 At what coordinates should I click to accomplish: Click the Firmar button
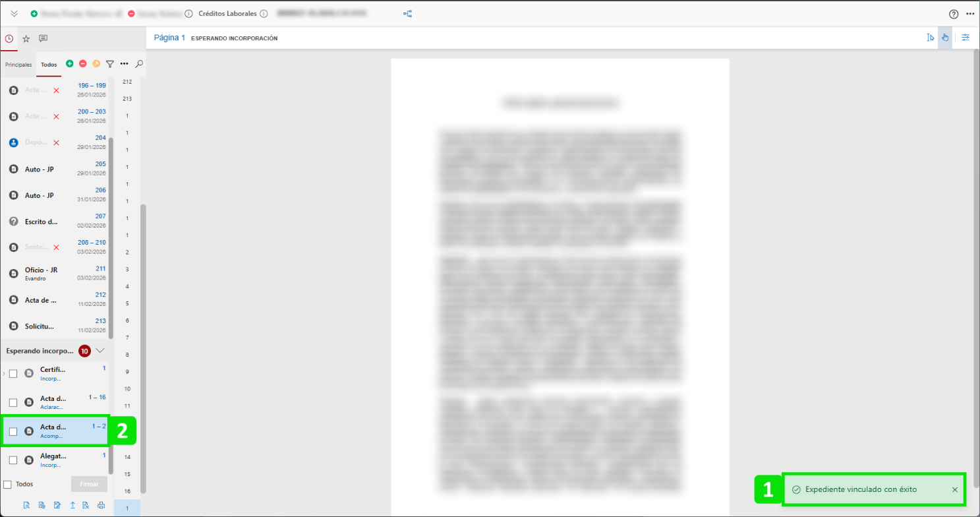point(89,484)
